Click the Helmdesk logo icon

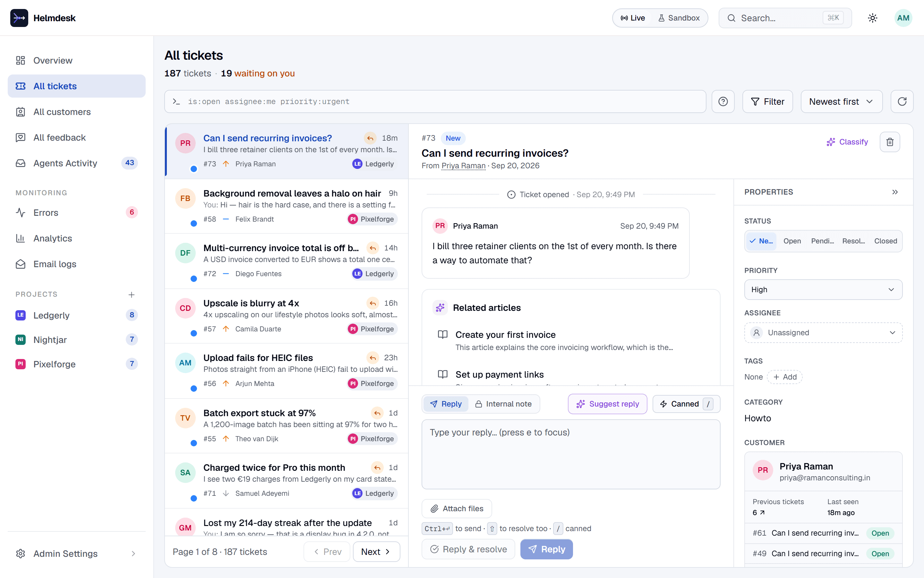[x=19, y=18]
